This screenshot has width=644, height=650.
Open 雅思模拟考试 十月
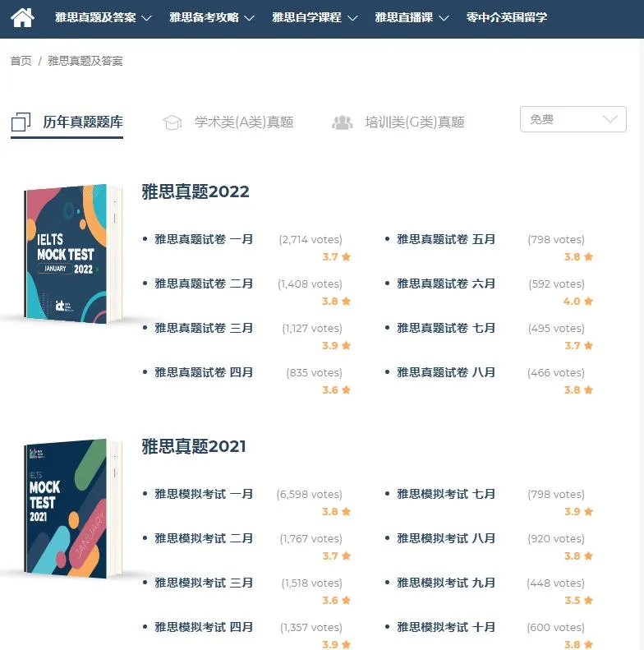[446, 627]
